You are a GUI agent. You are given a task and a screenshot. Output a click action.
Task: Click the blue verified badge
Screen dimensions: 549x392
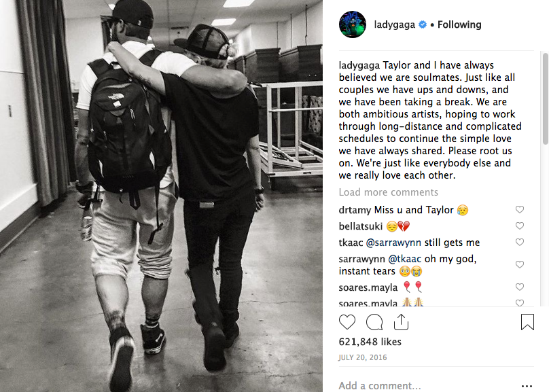(423, 24)
